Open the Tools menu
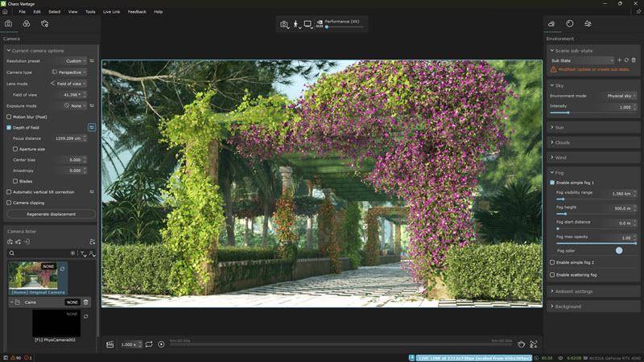Screen dimensions: 644x362 (x=90, y=12)
